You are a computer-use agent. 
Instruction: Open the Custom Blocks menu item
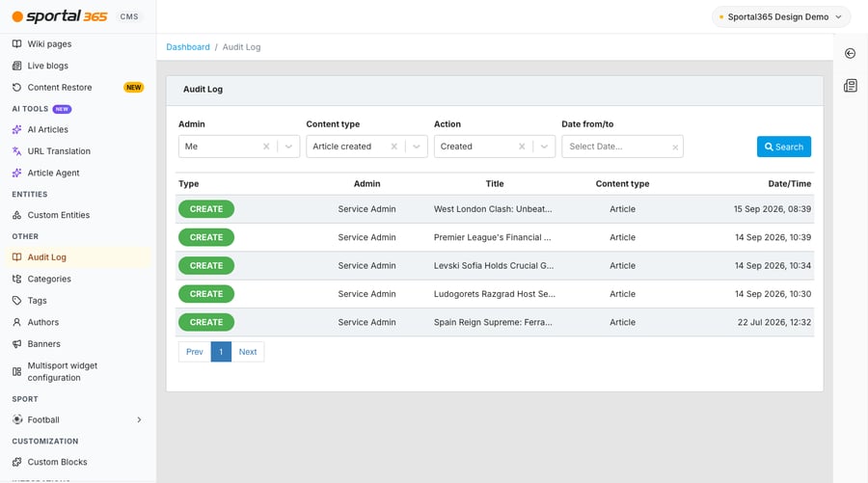77,462
